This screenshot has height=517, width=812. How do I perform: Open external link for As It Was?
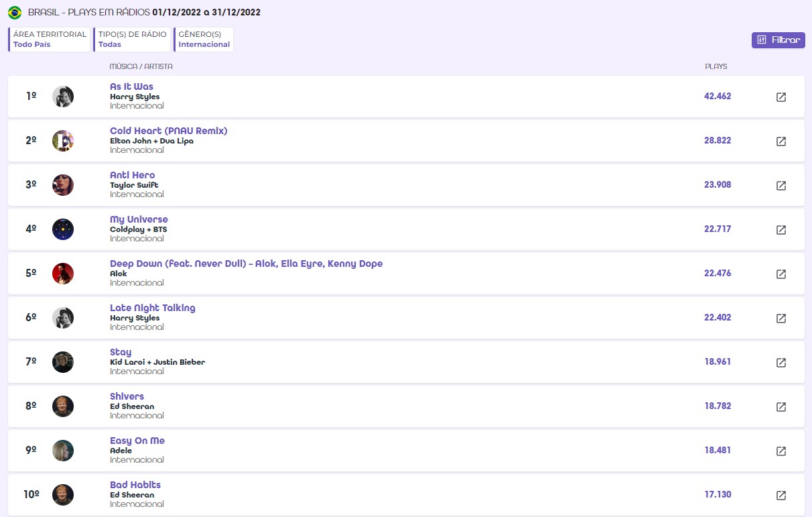point(781,97)
